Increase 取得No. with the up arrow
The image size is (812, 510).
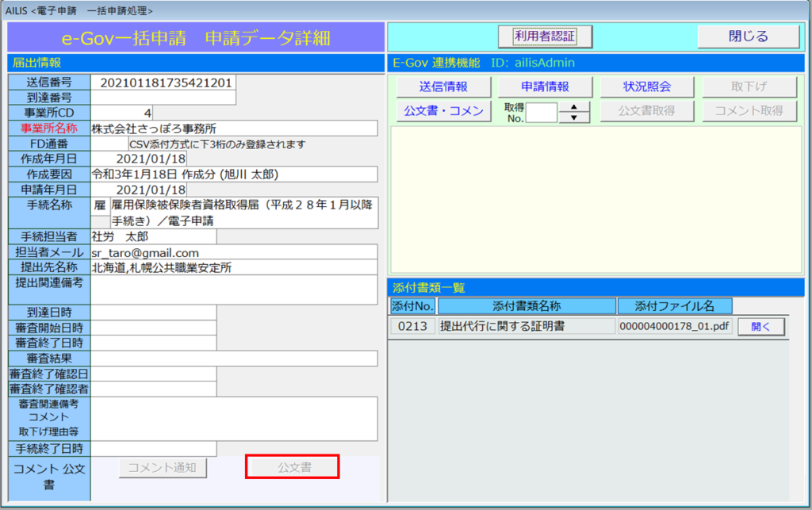click(574, 107)
